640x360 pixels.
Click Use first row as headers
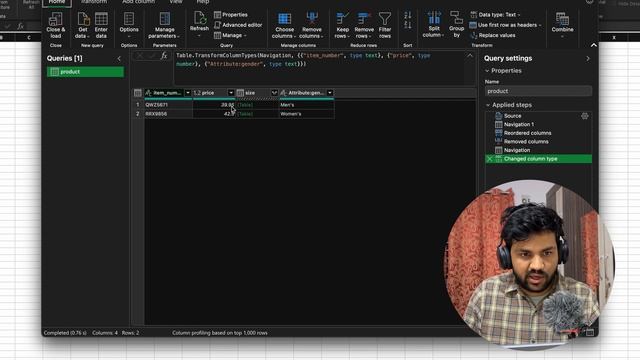click(505, 25)
